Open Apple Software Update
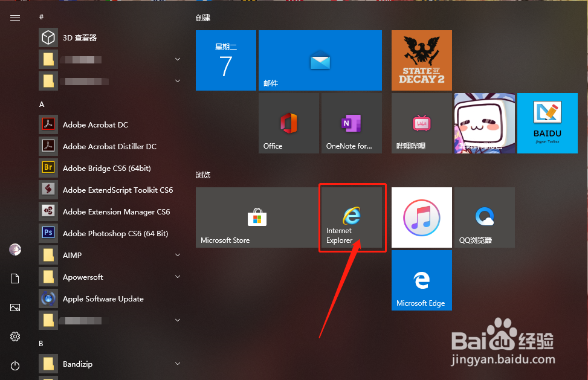588x380 pixels. [x=110, y=298]
